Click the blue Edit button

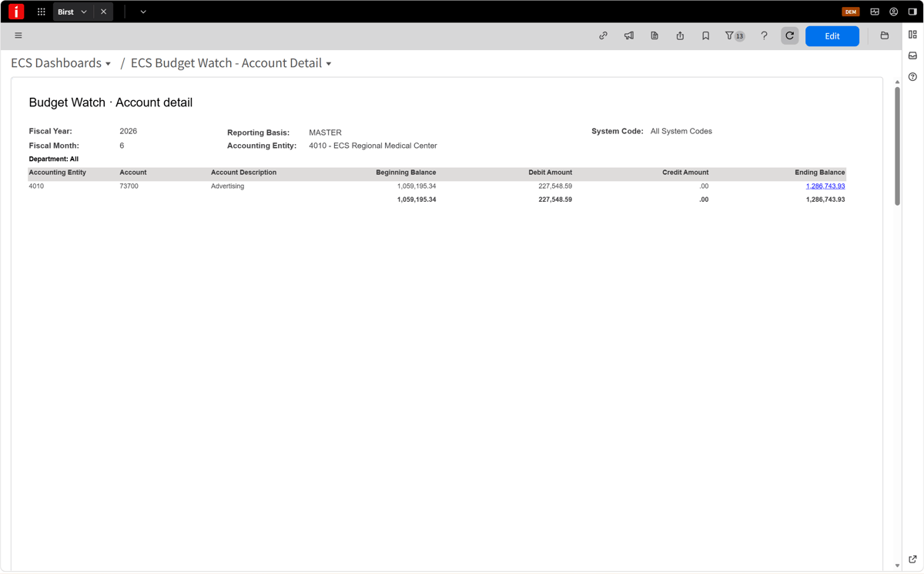(832, 36)
